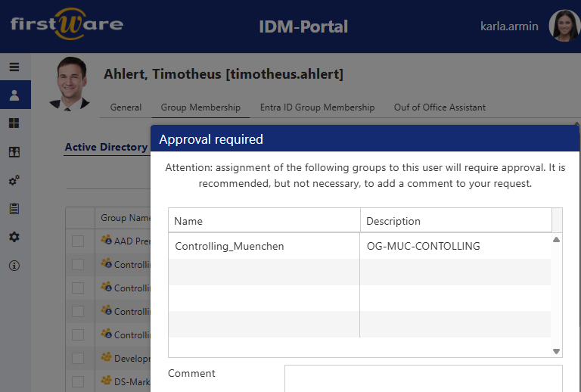Open the double-gears automation icon in the sidebar
This screenshot has width=581, height=392.
[x=14, y=180]
